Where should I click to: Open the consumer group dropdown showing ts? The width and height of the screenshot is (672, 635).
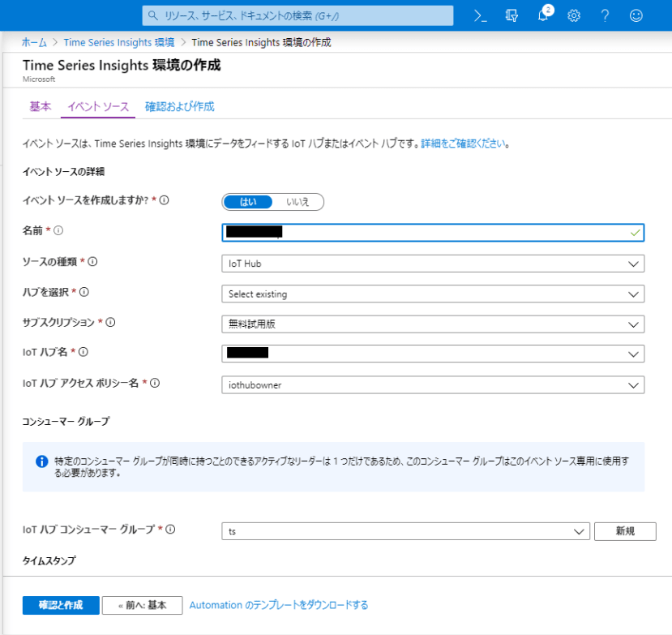(405, 531)
